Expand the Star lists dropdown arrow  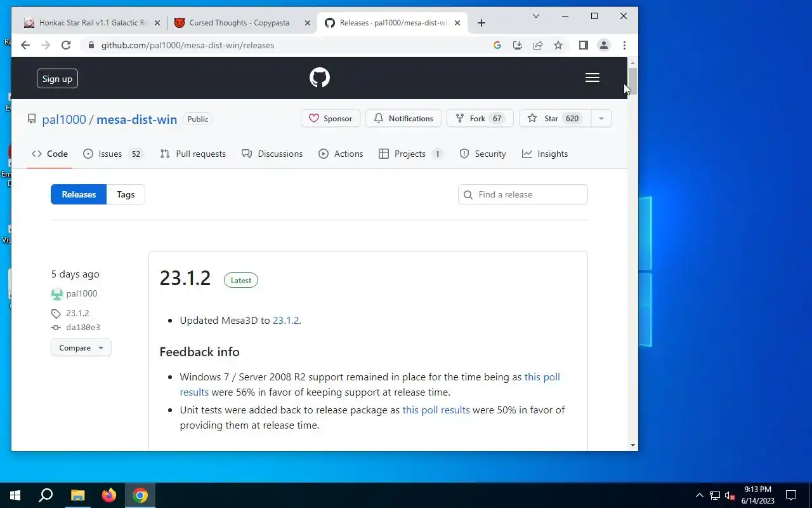point(601,119)
